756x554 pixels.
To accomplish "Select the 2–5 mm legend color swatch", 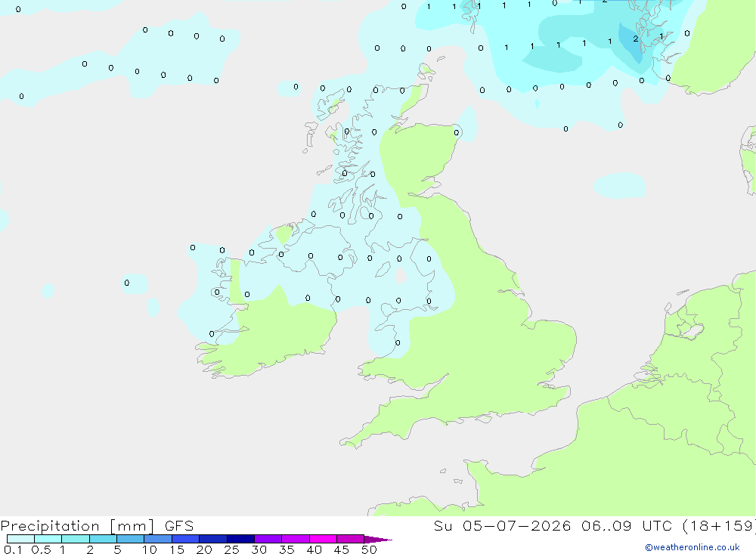I will click(103, 539).
